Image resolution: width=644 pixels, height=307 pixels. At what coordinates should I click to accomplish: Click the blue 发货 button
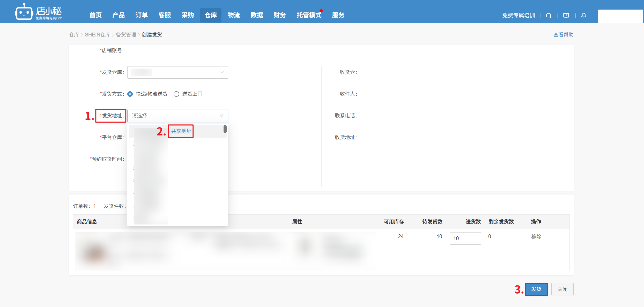click(x=536, y=289)
